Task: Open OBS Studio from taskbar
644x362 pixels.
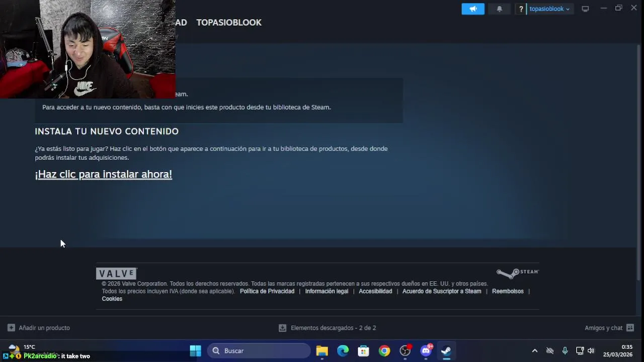Action: [x=405, y=351]
